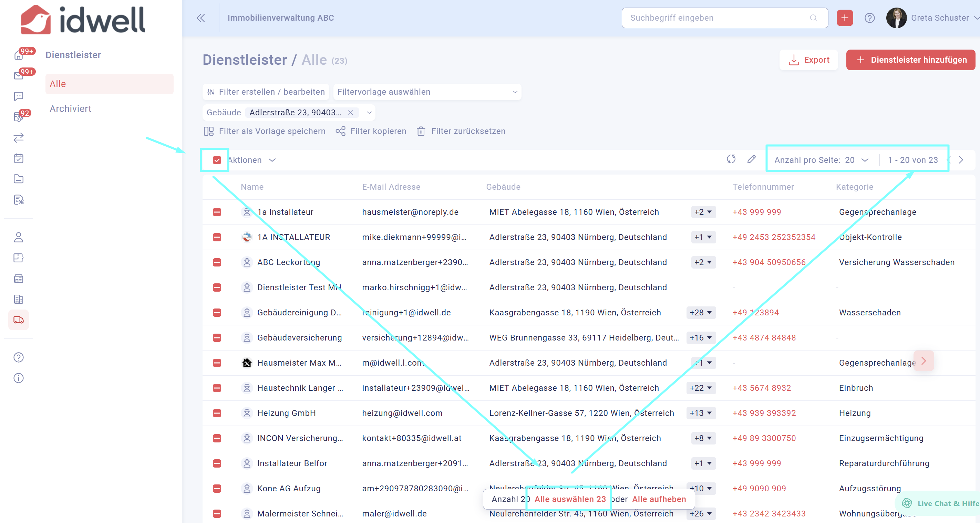The width and height of the screenshot is (980, 523).
Task: Click the red plus quick-add icon
Action: 844,18
